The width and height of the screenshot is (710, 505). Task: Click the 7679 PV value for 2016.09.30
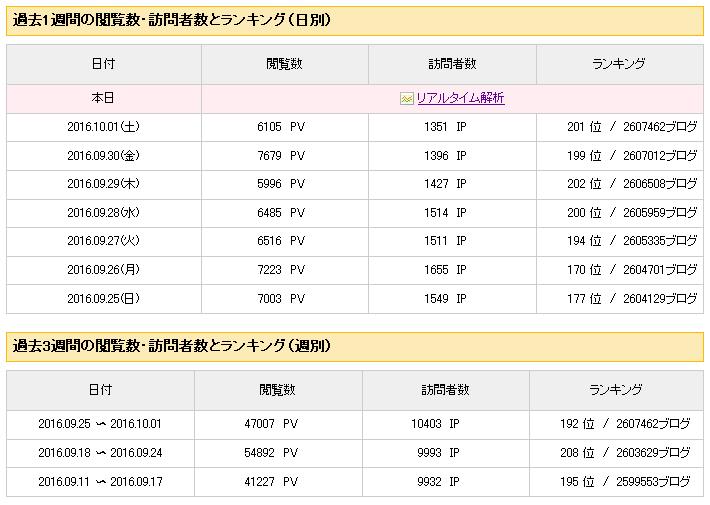pyautogui.click(x=281, y=156)
